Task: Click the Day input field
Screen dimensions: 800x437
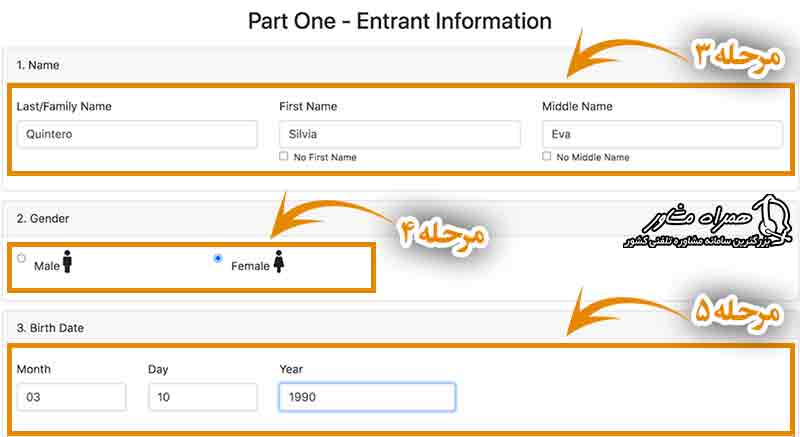Action: click(203, 397)
